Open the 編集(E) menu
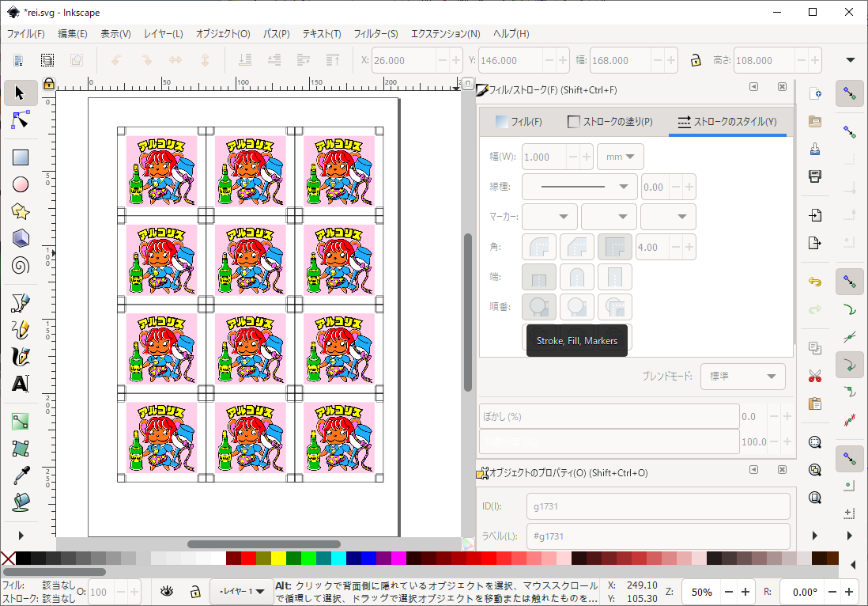Viewport: 868px width, 606px height. pyautogui.click(x=73, y=34)
